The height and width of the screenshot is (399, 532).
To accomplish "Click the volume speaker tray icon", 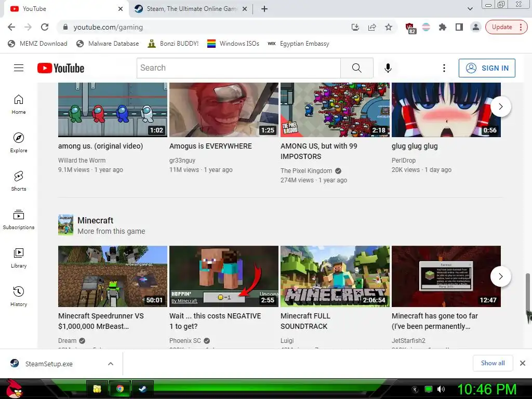I will (441, 389).
